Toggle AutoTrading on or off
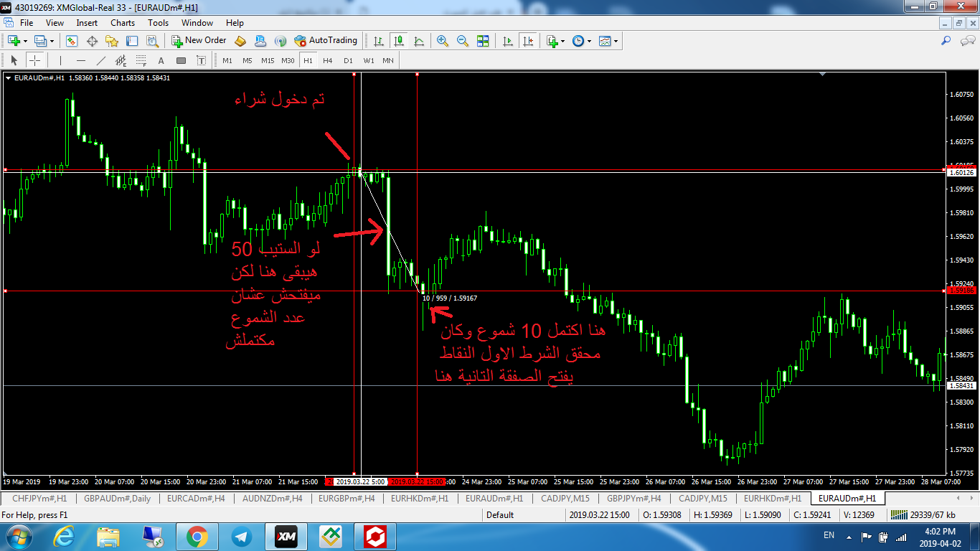Image resolution: width=980 pixels, height=551 pixels. point(325,41)
